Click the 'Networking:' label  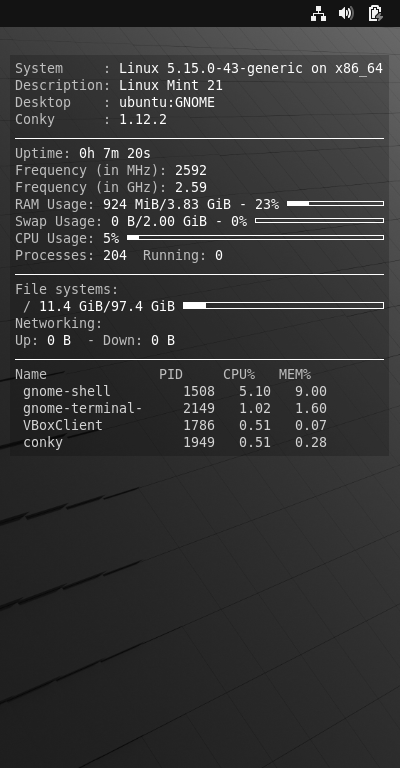click(58, 323)
